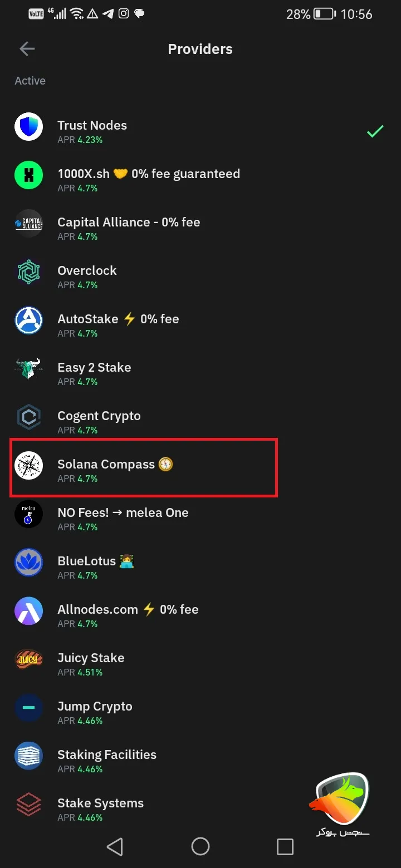Tap the Jump Crypto logo
The width and height of the screenshot is (401, 868).
[x=28, y=707]
